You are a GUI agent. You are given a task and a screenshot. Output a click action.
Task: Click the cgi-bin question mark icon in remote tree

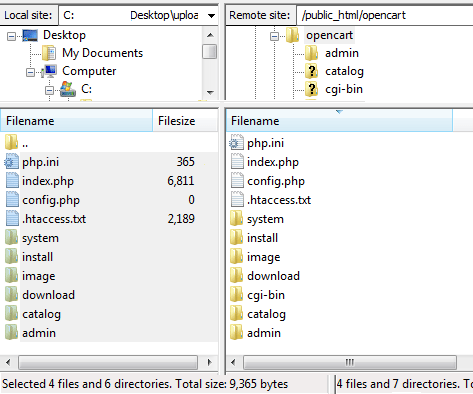[311, 89]
